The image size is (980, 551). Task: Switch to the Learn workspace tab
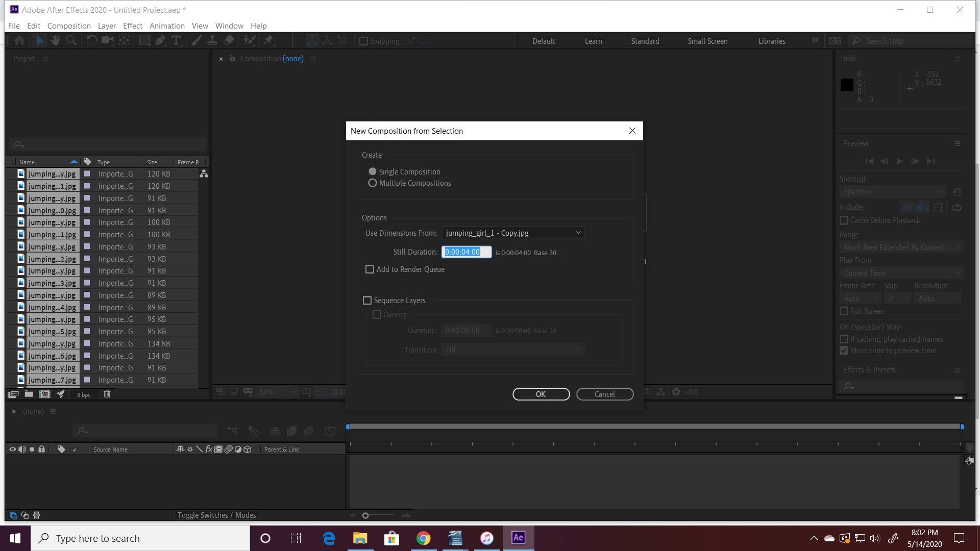click(593, 41)
